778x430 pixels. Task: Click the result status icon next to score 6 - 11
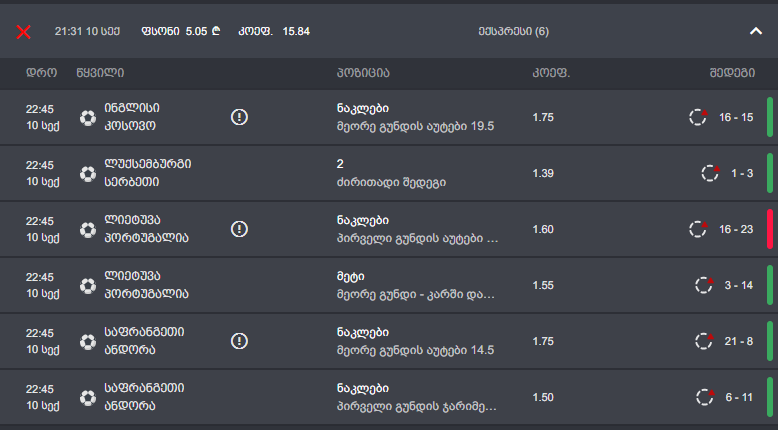click(x=704, y=397)
